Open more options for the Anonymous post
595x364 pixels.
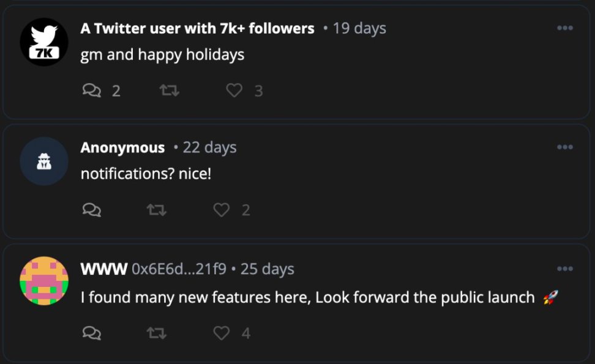565,147
